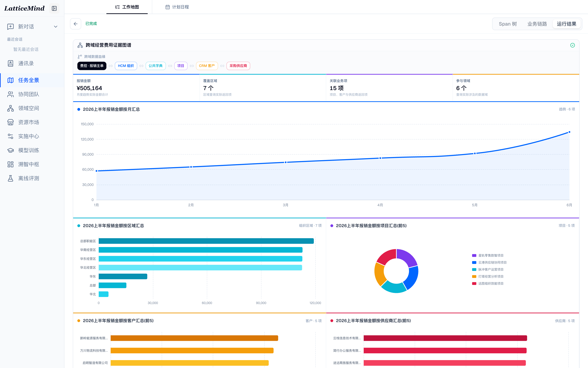Open 实施中心 sliders icon
The width and height of the screenshot is (588, 368).
[x=10, y=136]
